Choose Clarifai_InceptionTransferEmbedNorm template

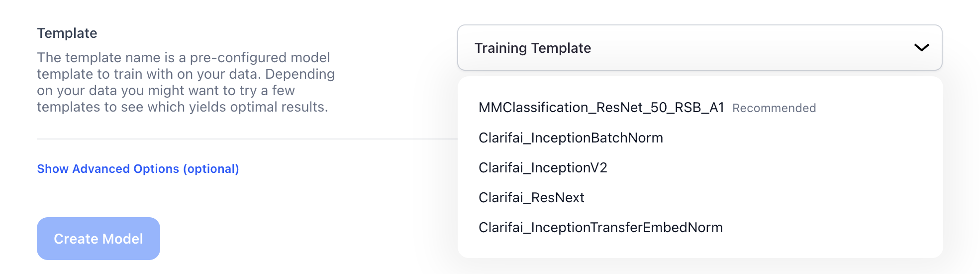600,228
